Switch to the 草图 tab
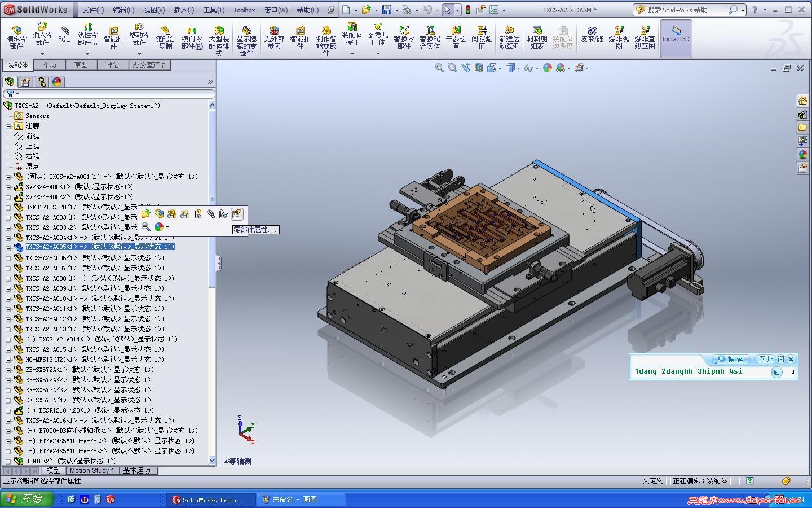 tap(81, 65)
